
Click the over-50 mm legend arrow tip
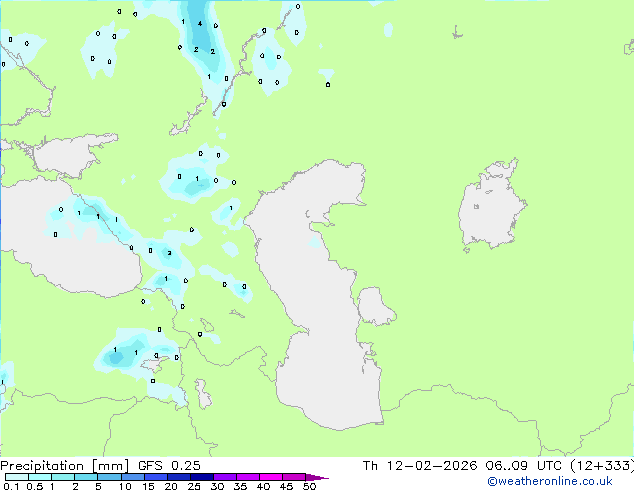click(317, 477)
